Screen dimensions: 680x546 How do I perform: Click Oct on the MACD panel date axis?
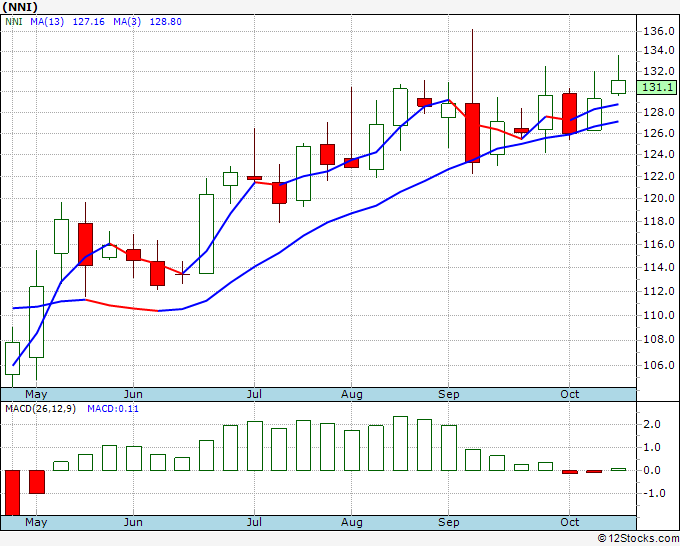click(x=569, y=522)
